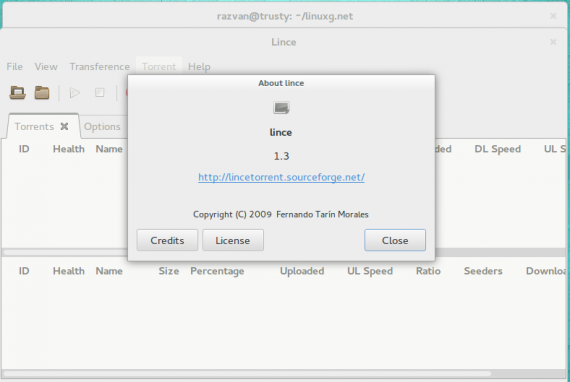Image resolution: width=570 pixels, height=382 pixels.
Task: Sort lower torrent list by ID column
Action: pyautogui.click(x=24, y=271)
